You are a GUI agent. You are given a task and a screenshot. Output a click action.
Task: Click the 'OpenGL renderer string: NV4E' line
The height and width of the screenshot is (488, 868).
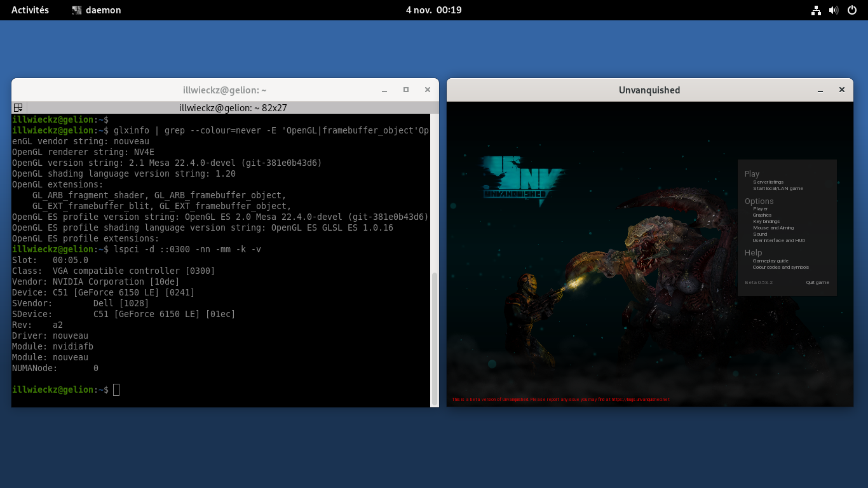coord(83,152)
